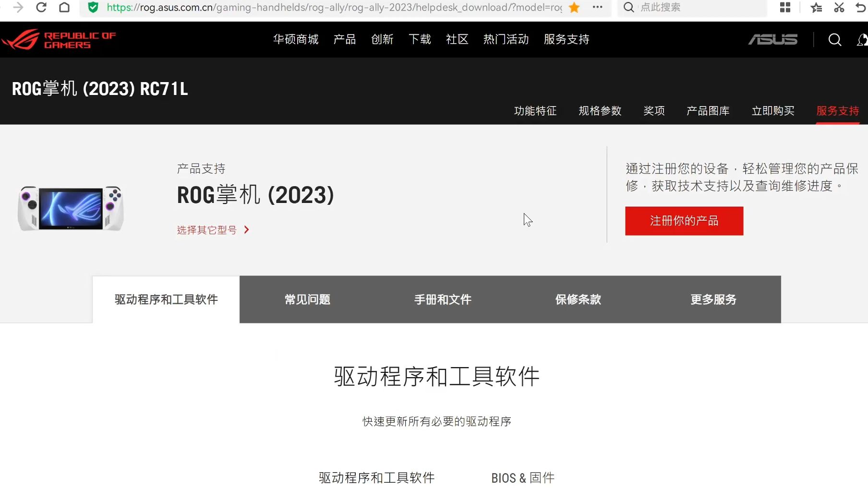Click the 产品支持 label text
This screenshot has width=868, height=488.
pyautogui.click(x=201, y=169)
